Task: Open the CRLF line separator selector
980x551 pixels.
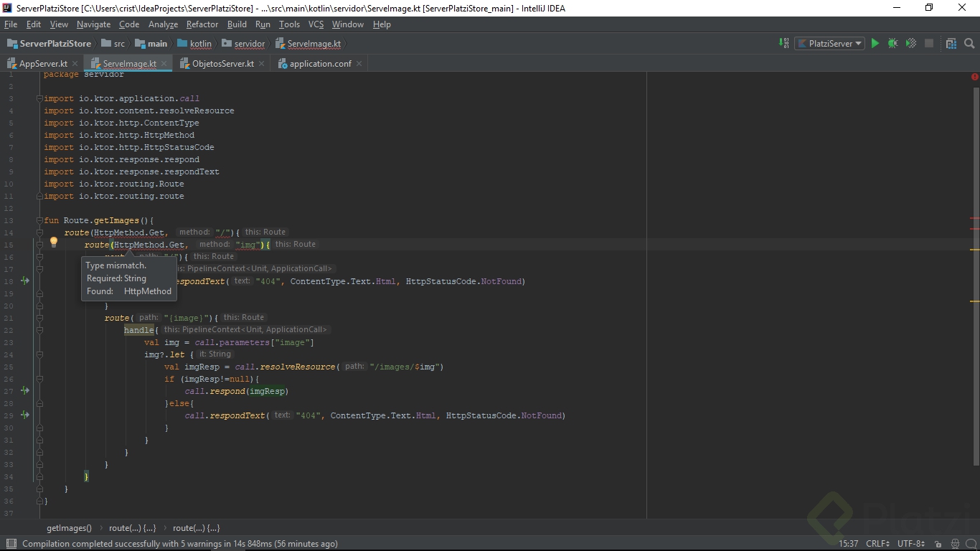Action: pos(877,544)
